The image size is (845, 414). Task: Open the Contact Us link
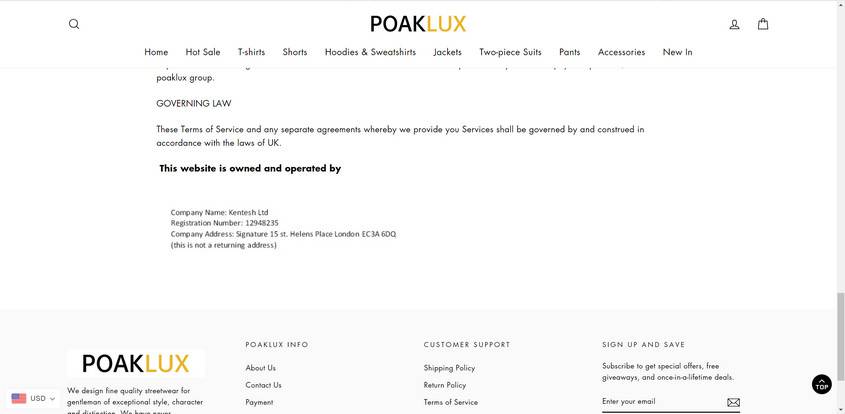(263, 385)
